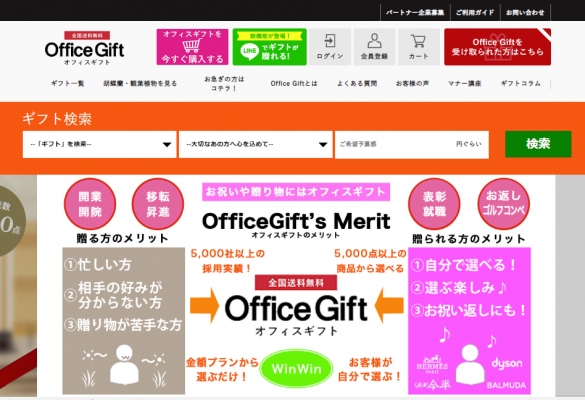Open the red Office Gift recipient banner

point(497,47)
